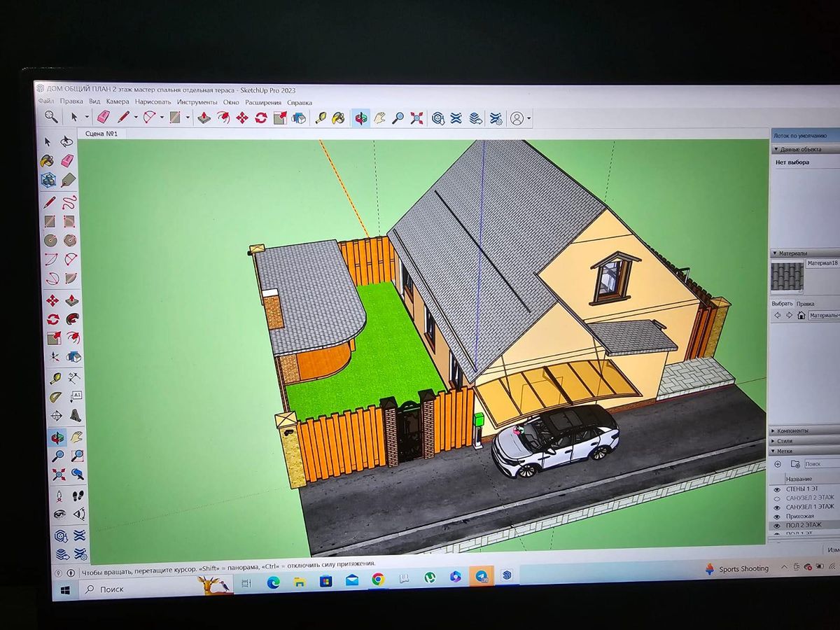The image size is (840, 630).
Task: Open the Камера menu
Action: (117, 101)
